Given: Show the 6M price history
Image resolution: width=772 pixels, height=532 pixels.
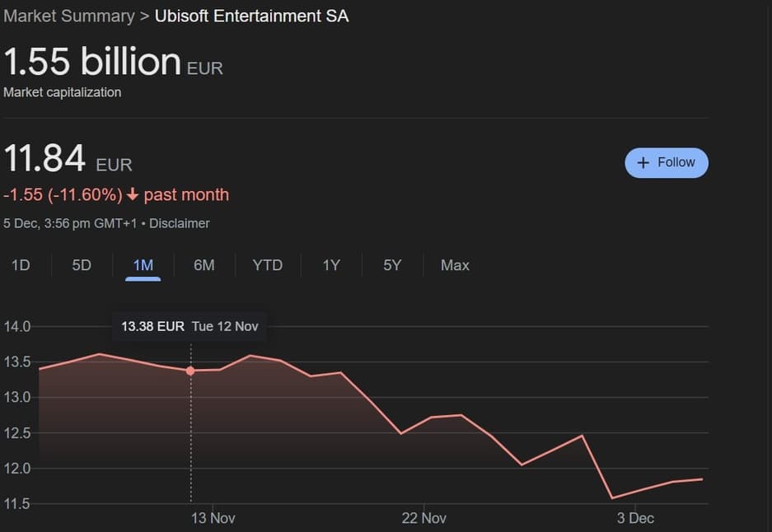Looking at the screenshot, I should [x=204, y=265].
